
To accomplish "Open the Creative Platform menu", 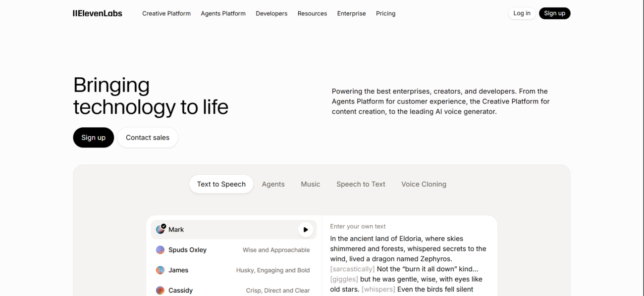I will [x=166, y=13].
